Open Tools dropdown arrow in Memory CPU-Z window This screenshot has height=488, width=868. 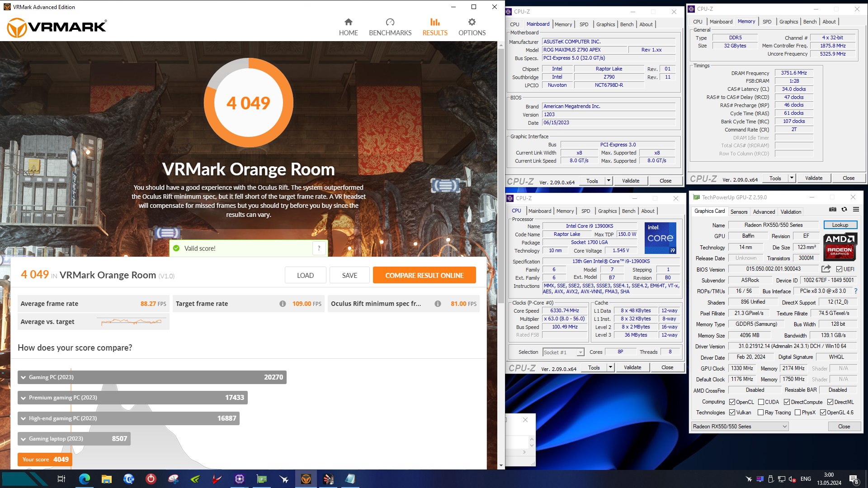tap(792, 178)
